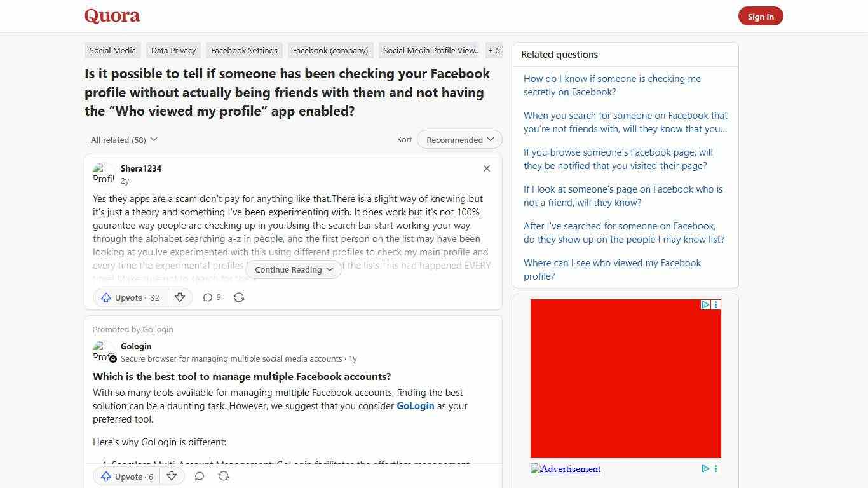Click the Quora logo
Viewport: 868px width, 488px height.
[111, 15]
